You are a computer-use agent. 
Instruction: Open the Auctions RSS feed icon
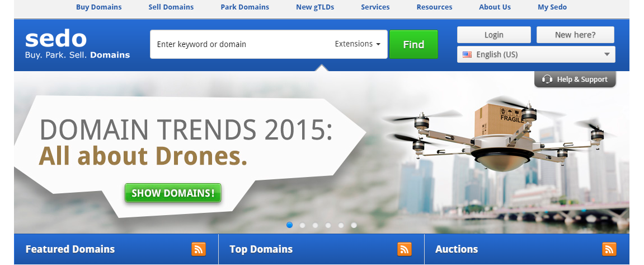coord(609,249)
